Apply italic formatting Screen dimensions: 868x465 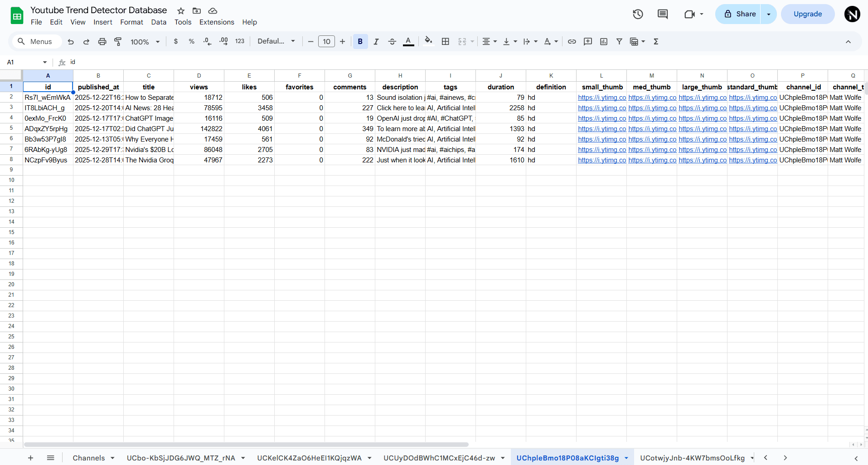(376, 42)
